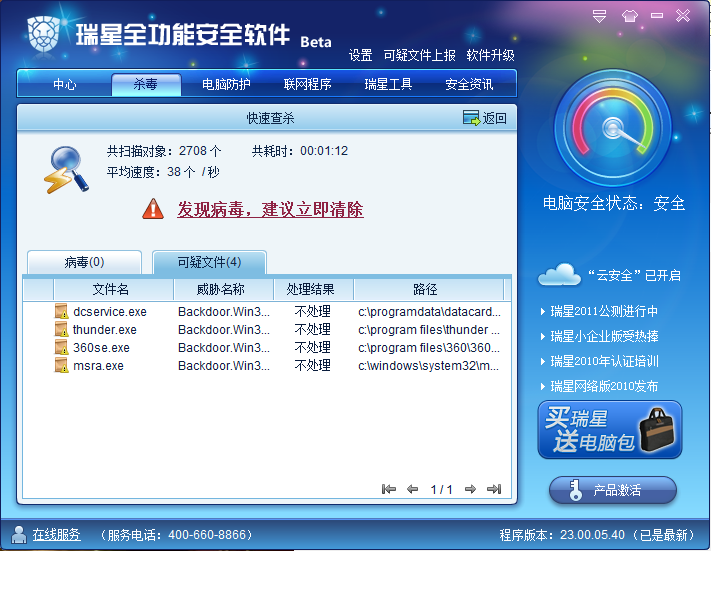711x600 pixels.
Task: Click the "云安全"已开启 status text
Action: (x=634, y=275)
